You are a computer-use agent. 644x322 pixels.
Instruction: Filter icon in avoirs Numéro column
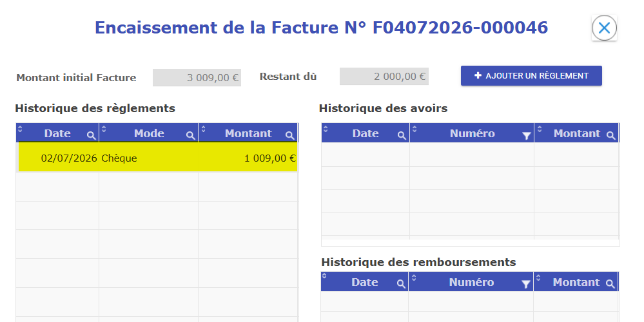pos(527,136)
